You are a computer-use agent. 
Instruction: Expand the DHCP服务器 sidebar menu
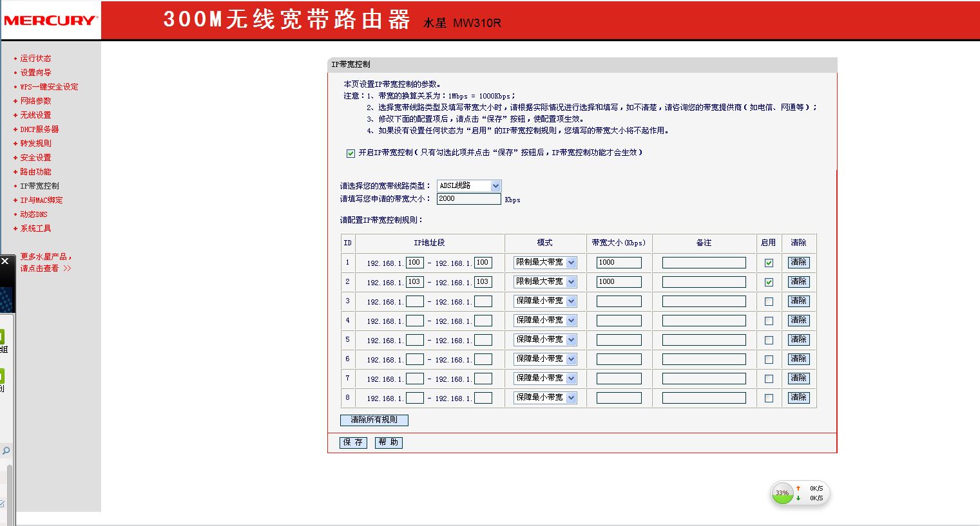pos(39,129)
